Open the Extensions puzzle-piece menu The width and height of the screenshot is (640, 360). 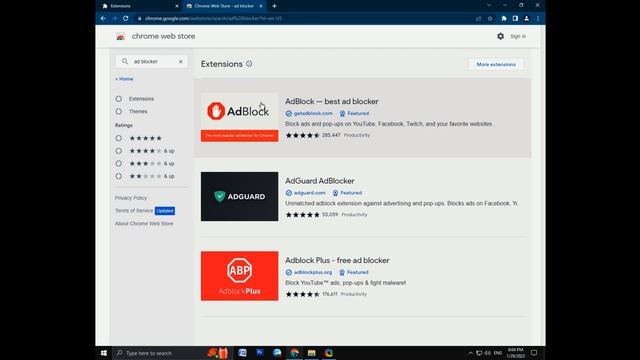[x=504, y=18]
